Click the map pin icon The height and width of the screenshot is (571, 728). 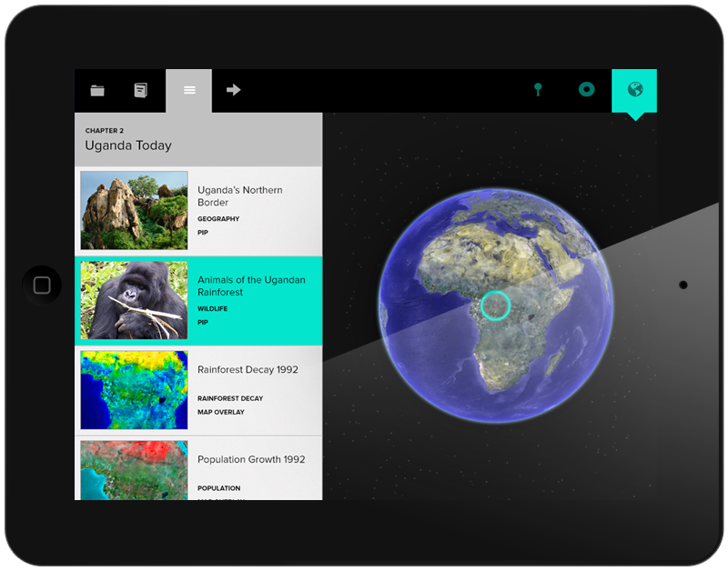[x=538, y=89]
